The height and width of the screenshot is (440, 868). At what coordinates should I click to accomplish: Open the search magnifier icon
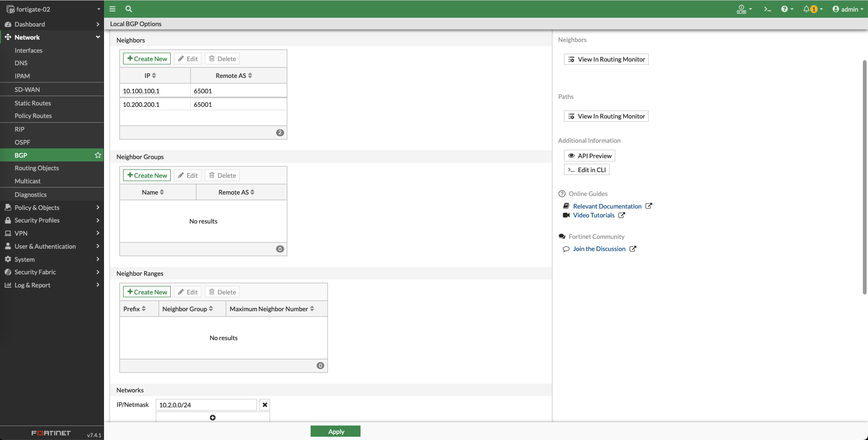129,9
